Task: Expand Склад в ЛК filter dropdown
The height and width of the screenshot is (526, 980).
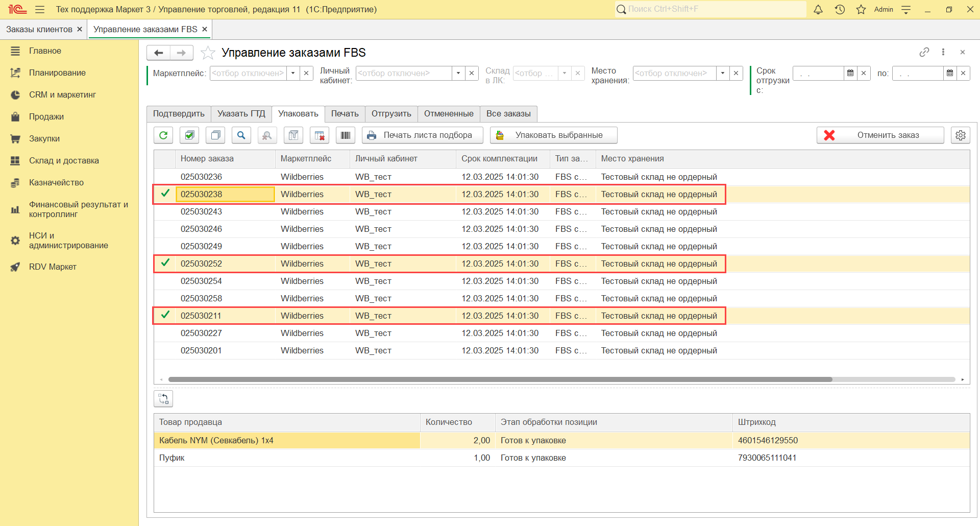Action: tap(565, 73)
